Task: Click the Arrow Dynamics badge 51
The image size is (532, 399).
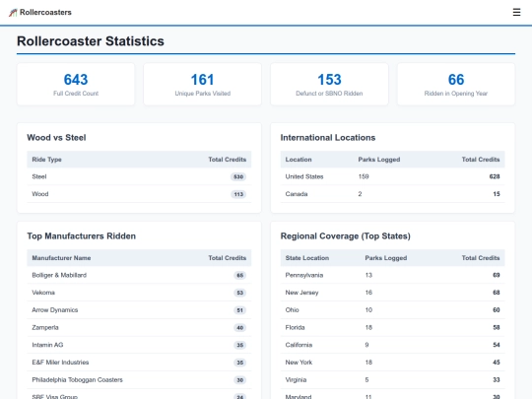Action: click(239, 310)
